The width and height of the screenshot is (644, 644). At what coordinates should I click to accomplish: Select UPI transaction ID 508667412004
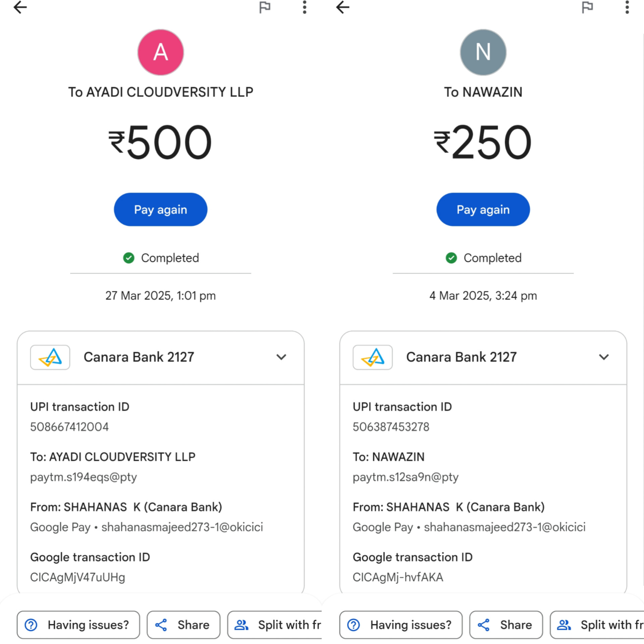coord(69,427)
